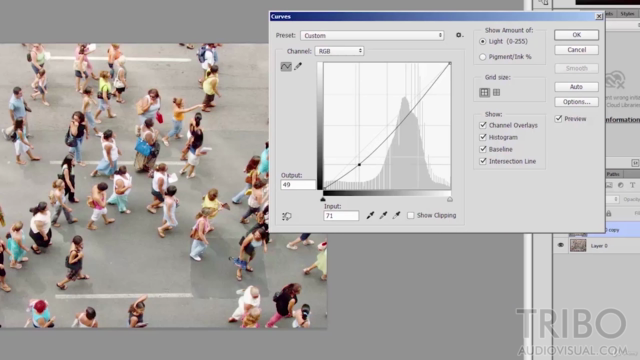Activate the on-image adjustment hand tool
The image size is (640, 360).
coord(287,216)
